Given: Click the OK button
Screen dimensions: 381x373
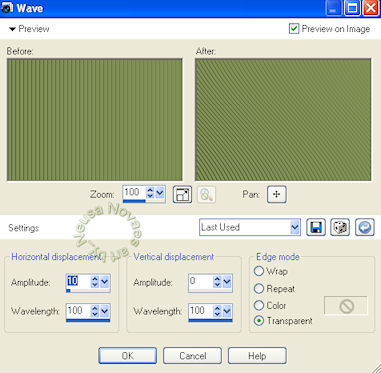Looking at the screenshot, I should (127, 356).
